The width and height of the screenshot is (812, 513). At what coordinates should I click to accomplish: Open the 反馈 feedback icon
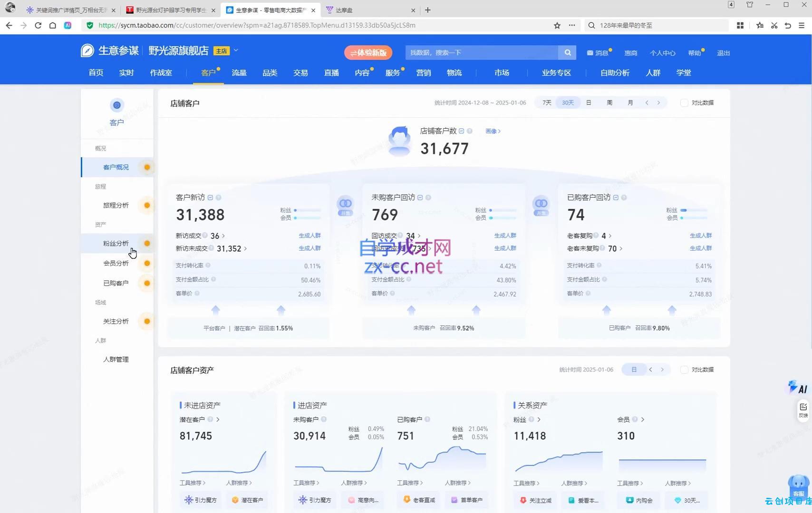coord(803,410)
